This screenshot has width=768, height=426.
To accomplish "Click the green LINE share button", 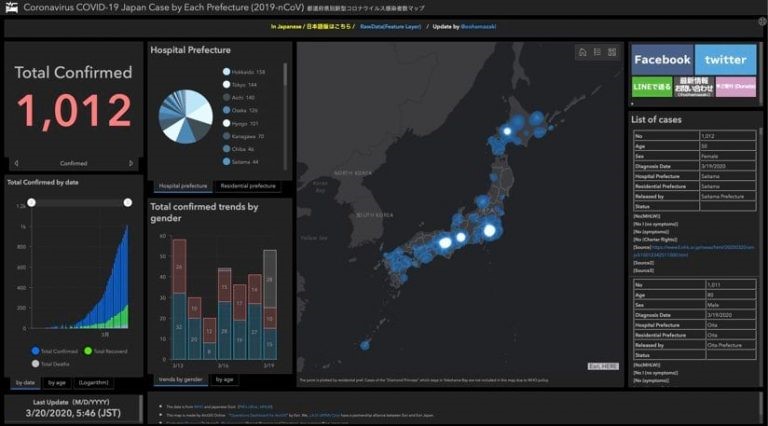I will [x=652, y=88].
